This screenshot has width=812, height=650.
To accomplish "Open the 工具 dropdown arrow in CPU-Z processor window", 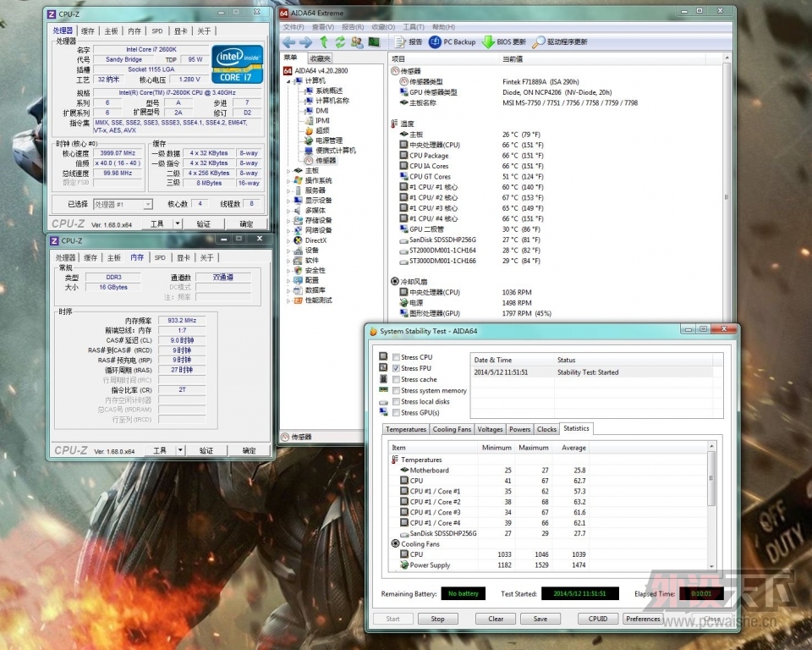I will click(178, 224).
